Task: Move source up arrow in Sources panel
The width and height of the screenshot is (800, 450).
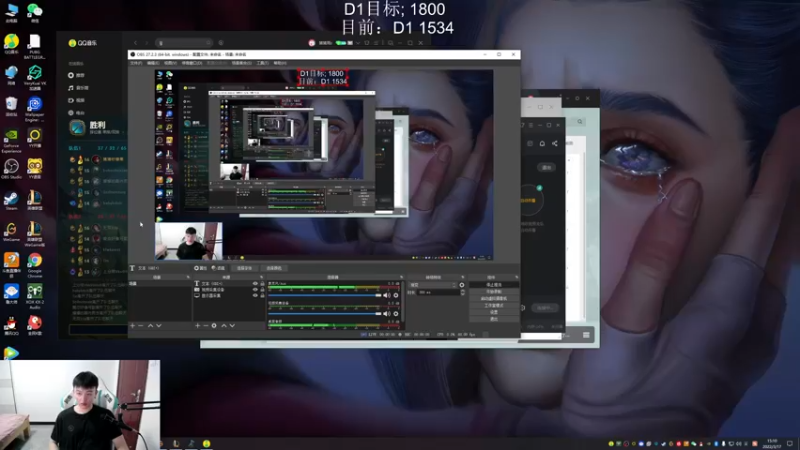Action: pyautogui.click(x=223, y=326)
